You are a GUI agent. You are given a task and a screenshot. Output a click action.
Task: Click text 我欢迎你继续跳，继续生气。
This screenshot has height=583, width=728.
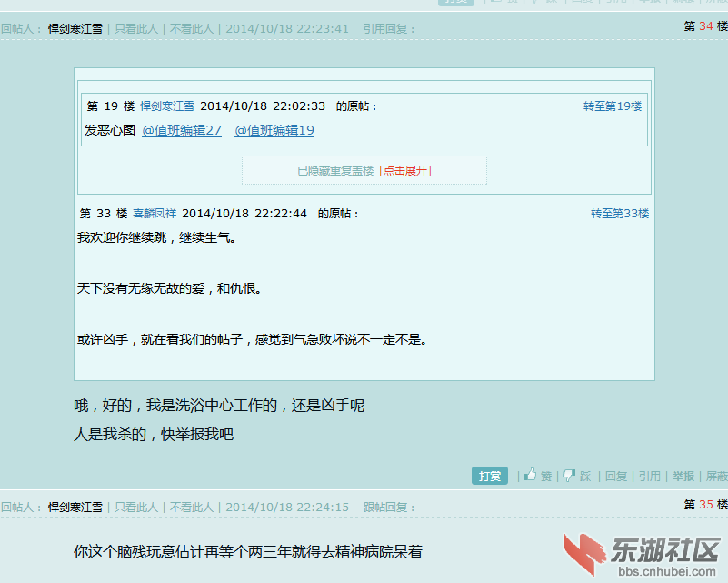pyautogui.click(x=156, y=238)
